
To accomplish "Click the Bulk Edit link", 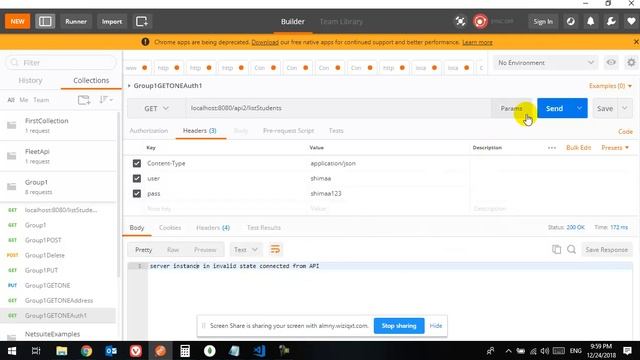I will point(578,148).
